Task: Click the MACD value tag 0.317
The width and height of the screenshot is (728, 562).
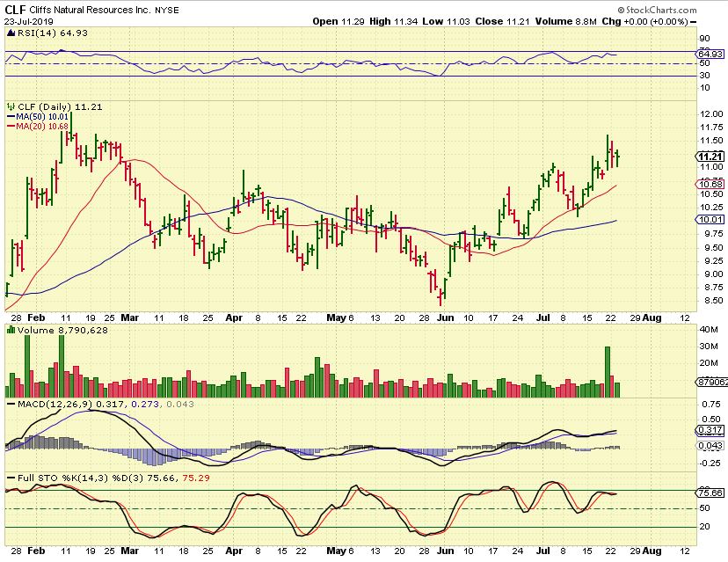Action: 710,430
